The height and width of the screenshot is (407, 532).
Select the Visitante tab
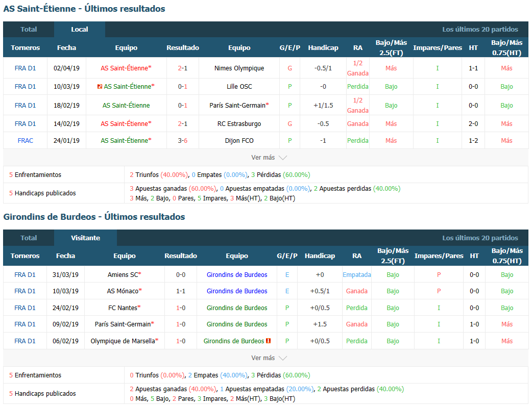[85, 238]
